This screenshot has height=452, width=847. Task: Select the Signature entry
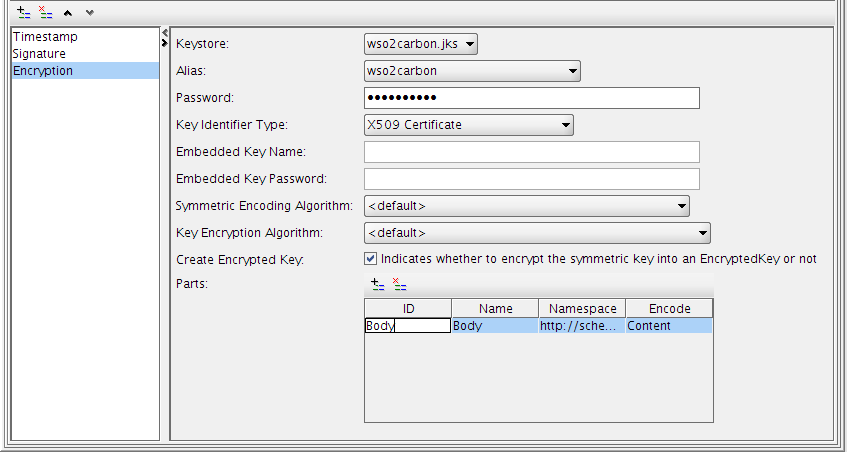(85, 53)
